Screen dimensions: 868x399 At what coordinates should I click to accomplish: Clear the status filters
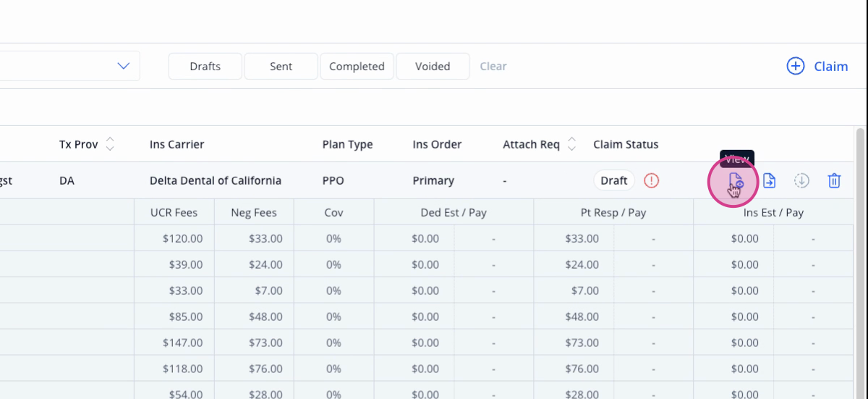(x=493, y=66)
